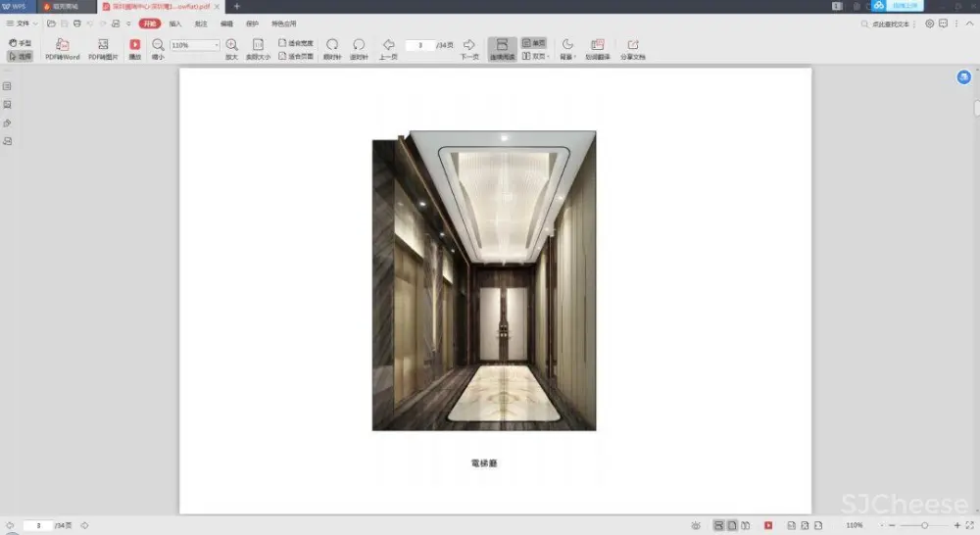
Task: Go to previous page with 上一页 arrow
Action: coord(388,45)
